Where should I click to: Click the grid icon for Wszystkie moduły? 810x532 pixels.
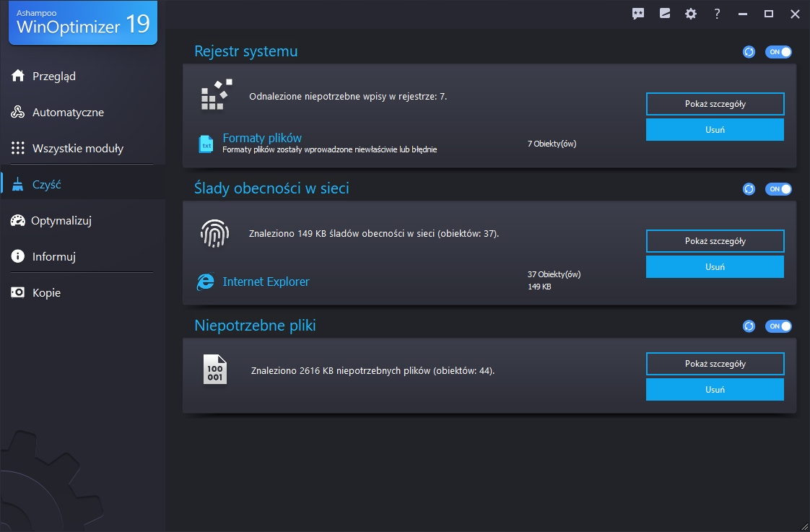(x=18, y=148)
